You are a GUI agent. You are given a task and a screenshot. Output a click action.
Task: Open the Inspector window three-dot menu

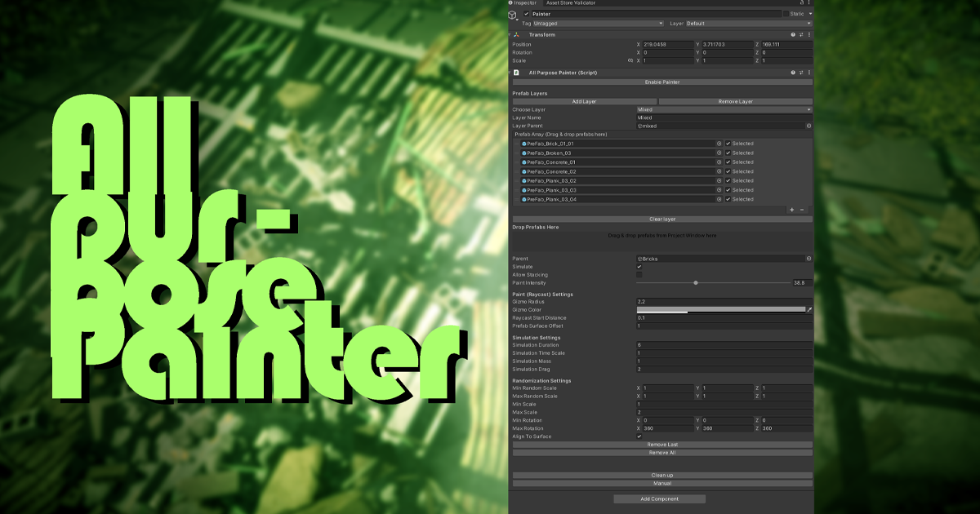(x=810, y=3)
